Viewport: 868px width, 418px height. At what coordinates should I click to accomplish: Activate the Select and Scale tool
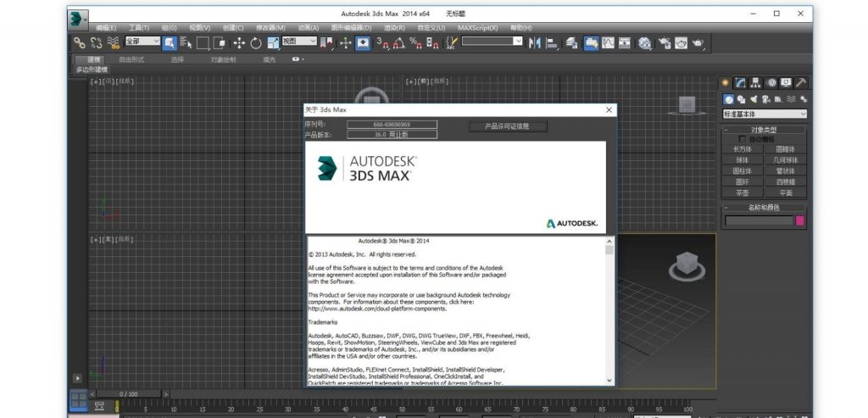[274, 42]
